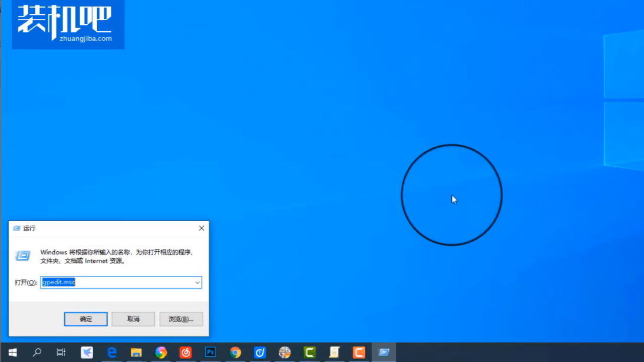Open the Windows Start menu

[x=12, y=353]
